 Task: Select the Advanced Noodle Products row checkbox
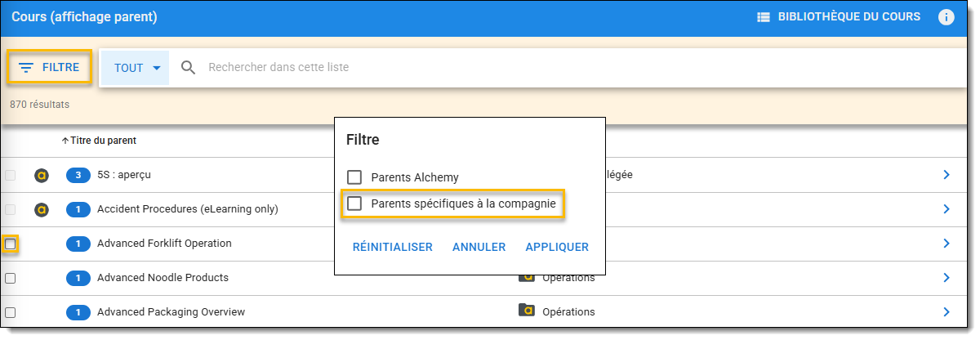[11, 278]
